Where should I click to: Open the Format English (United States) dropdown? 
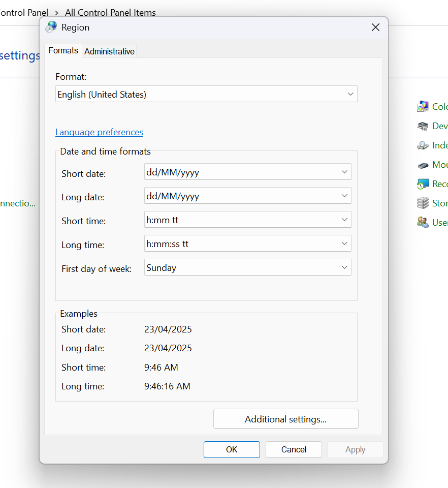pos(206,94)
